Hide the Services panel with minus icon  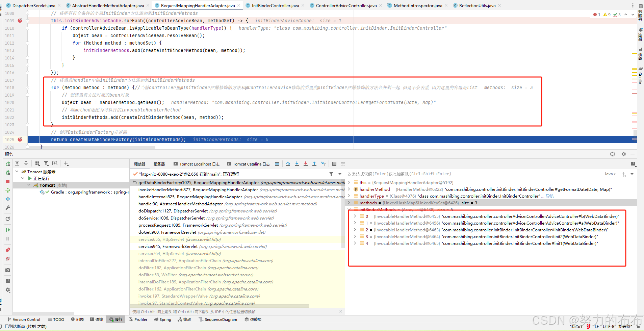633,154
